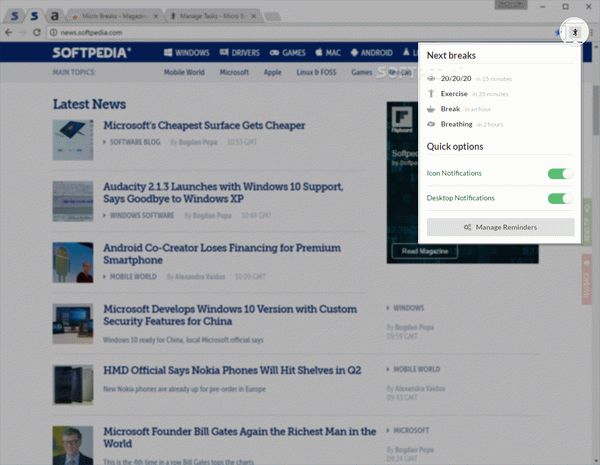This screenshot has width=600, height=465.
Task: Click the Windows 10 China article thumbnail
Action: pos(73,323)
